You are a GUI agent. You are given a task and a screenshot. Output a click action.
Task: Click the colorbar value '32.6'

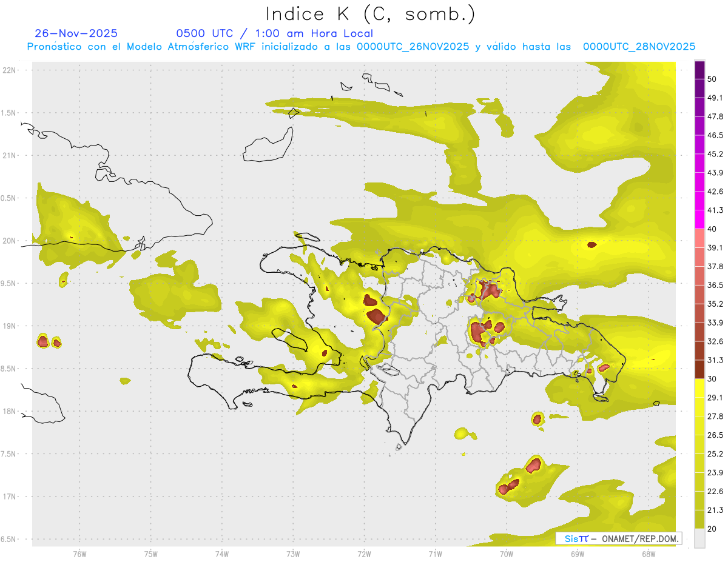[x=715, y=341]
